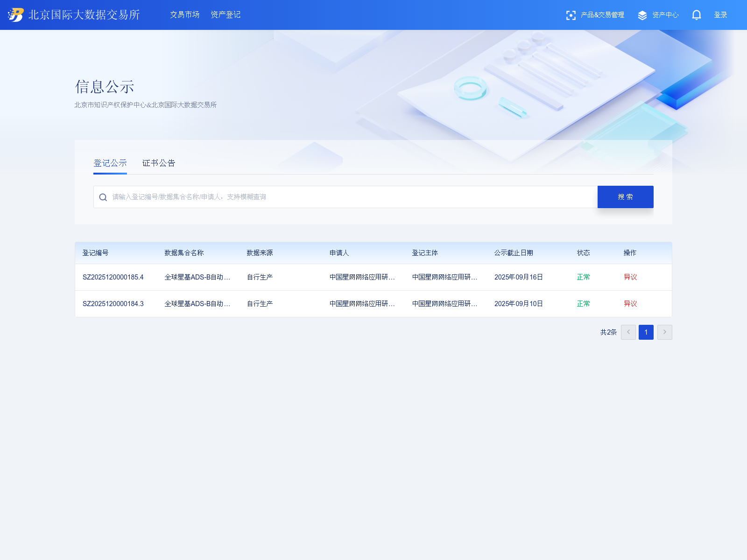
Task: Open notifications bell icon
Action: pos(697,15)
